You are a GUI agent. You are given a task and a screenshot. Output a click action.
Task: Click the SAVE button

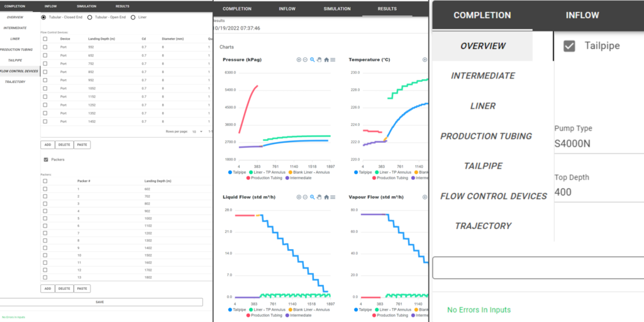pyautogui.click(x=100, y=302)
